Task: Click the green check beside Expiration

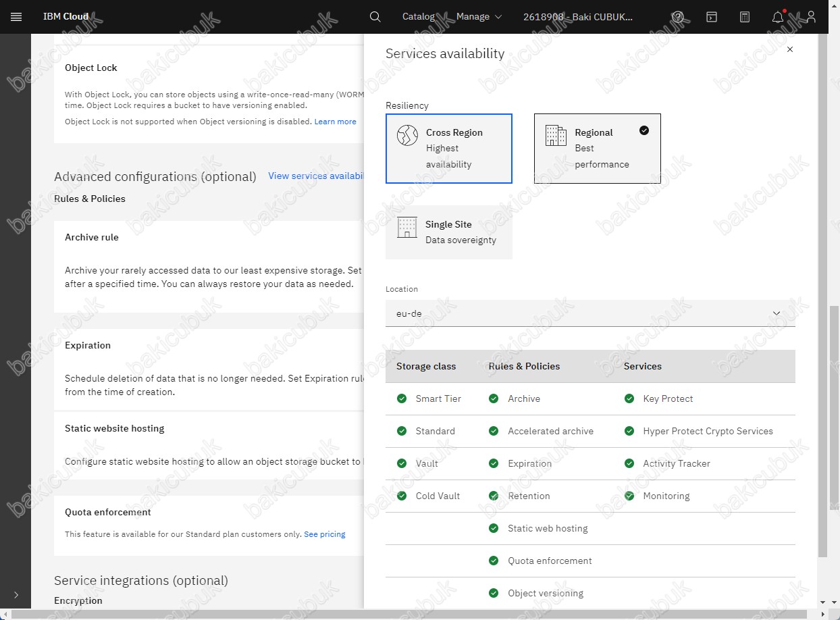Action: click(x=494, y=463)
